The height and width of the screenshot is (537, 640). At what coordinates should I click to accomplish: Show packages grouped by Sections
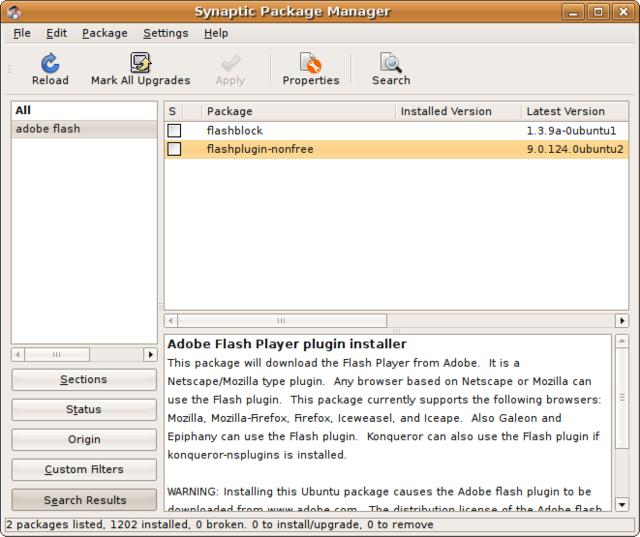84,379
